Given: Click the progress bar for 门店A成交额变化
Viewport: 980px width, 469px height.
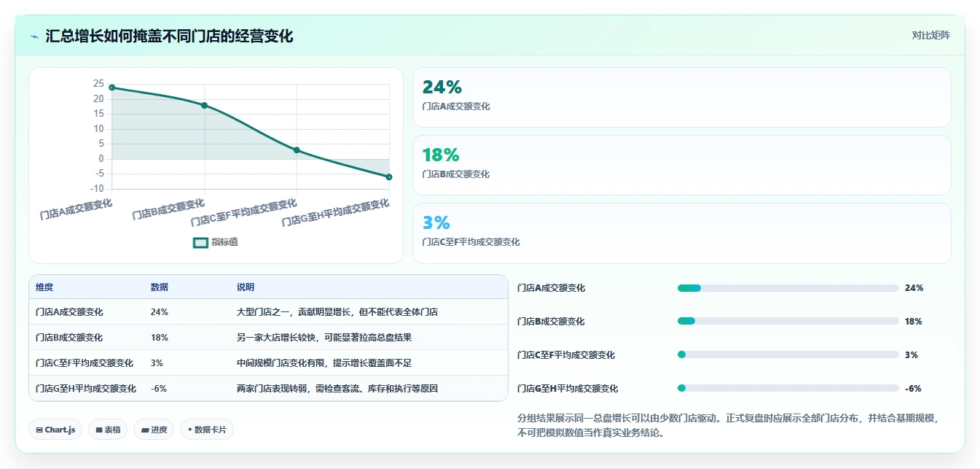Looking at the screenshot, I should 788,288.
